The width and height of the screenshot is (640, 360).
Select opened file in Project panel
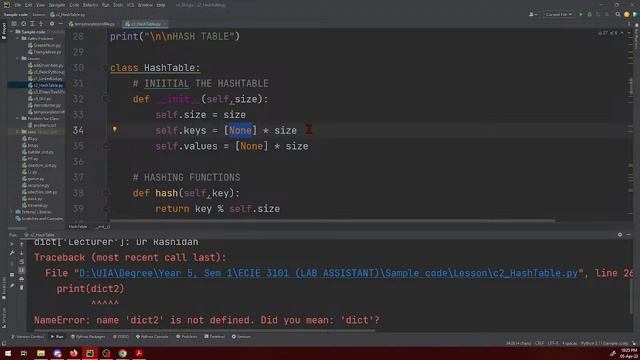pyautogui.click(x=23, y=24)
